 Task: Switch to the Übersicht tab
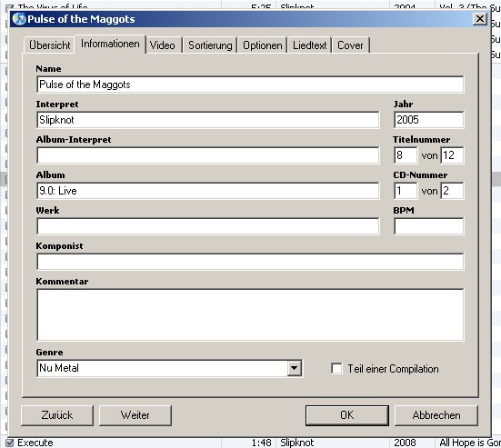pos(49,45)
